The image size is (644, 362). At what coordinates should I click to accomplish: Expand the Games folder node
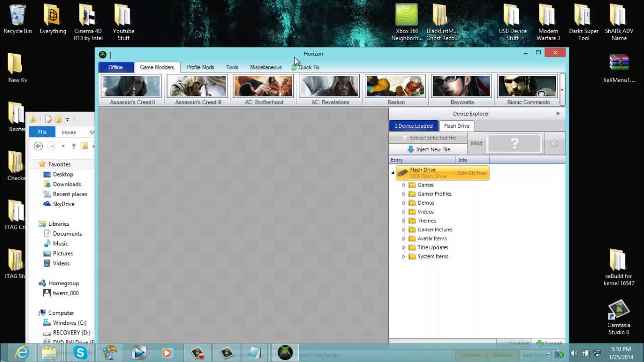coord(404,185)
